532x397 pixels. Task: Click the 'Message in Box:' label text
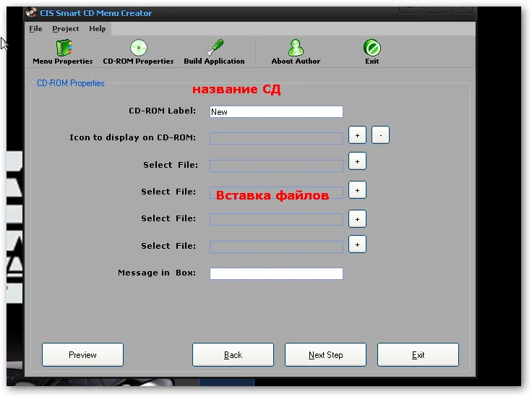[157, 273]
